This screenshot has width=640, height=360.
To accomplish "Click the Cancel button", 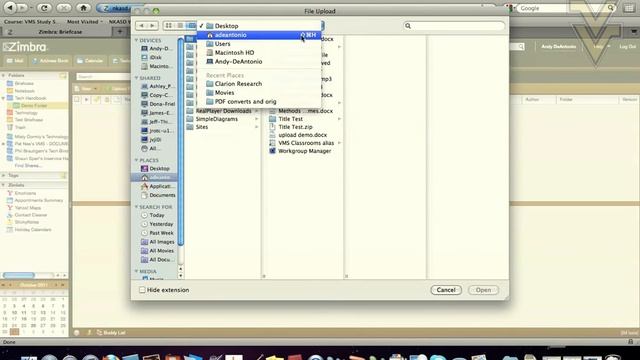I will 446,290.
